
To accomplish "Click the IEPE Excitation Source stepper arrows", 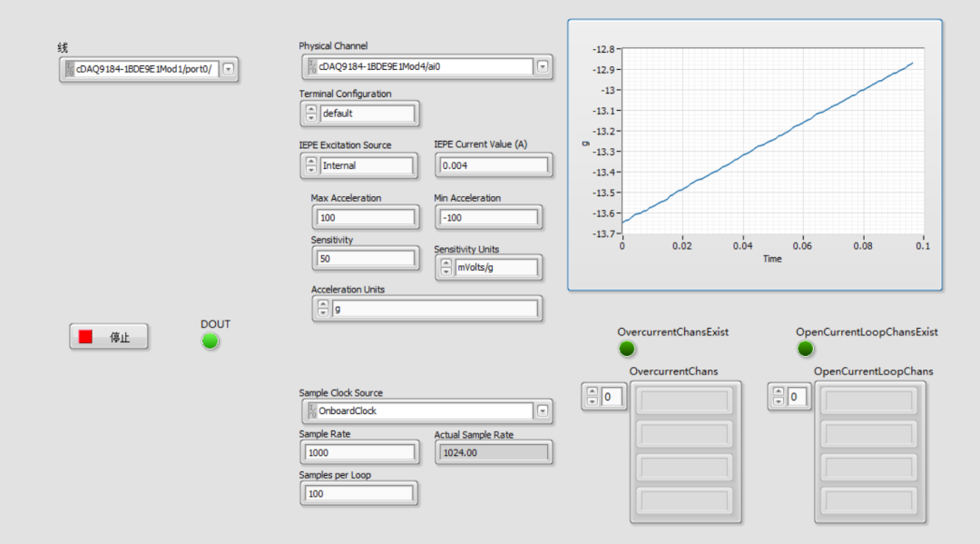I will [311, 165].
